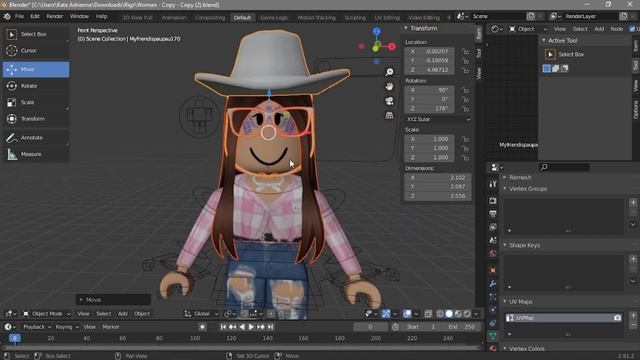This screenshot has height=360, width=640.
Task: Open the Playback dropdown in timeline
Action: click(37, 327)
